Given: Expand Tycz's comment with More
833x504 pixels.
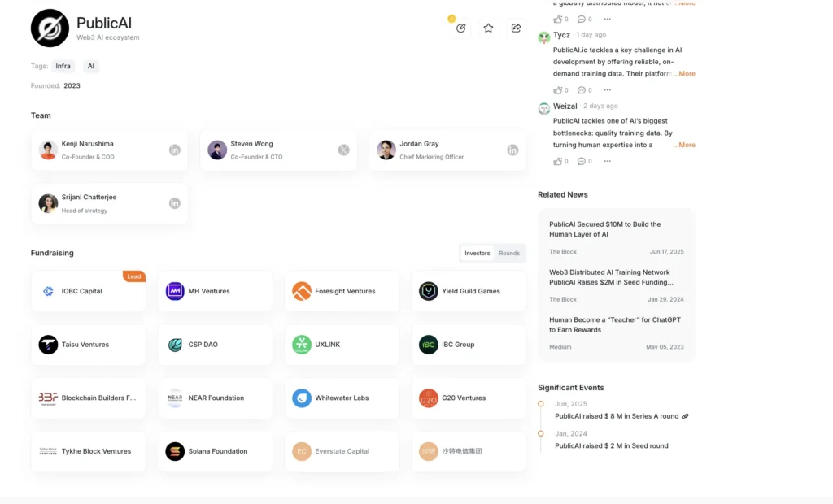Looking at the screenshot, I should (x=684, y=74).
